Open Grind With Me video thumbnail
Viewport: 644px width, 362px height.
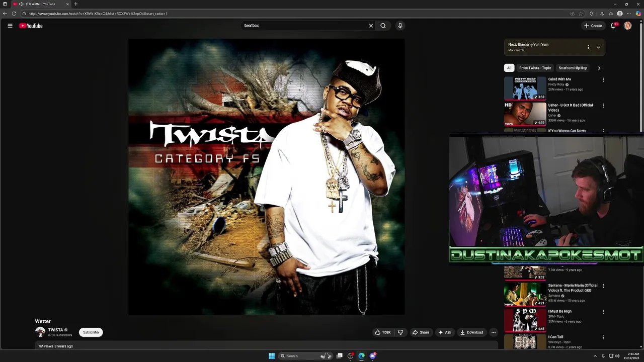[525, 88]
